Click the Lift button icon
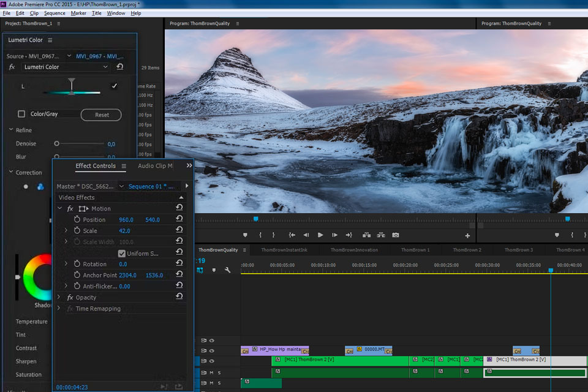 pyautogui.click(x=366, y=235)
